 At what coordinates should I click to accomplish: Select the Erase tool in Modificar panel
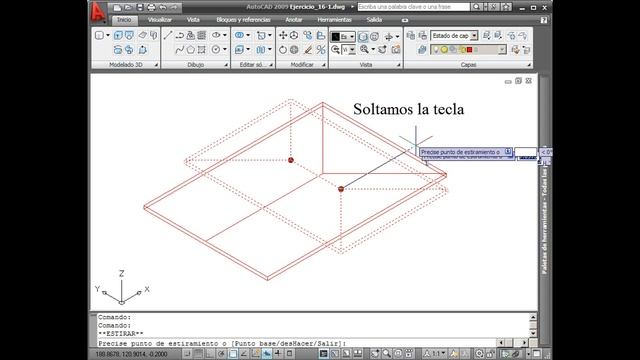coord(308,50)
